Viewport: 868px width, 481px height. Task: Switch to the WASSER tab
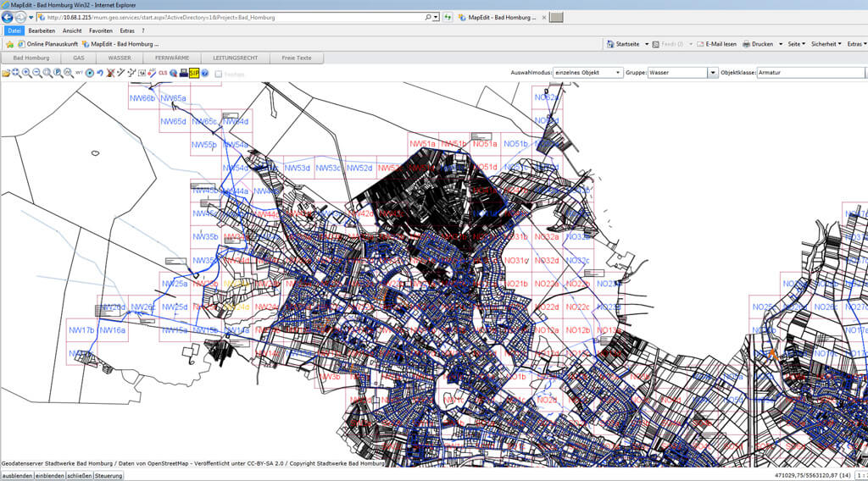(x=120, y=58)
